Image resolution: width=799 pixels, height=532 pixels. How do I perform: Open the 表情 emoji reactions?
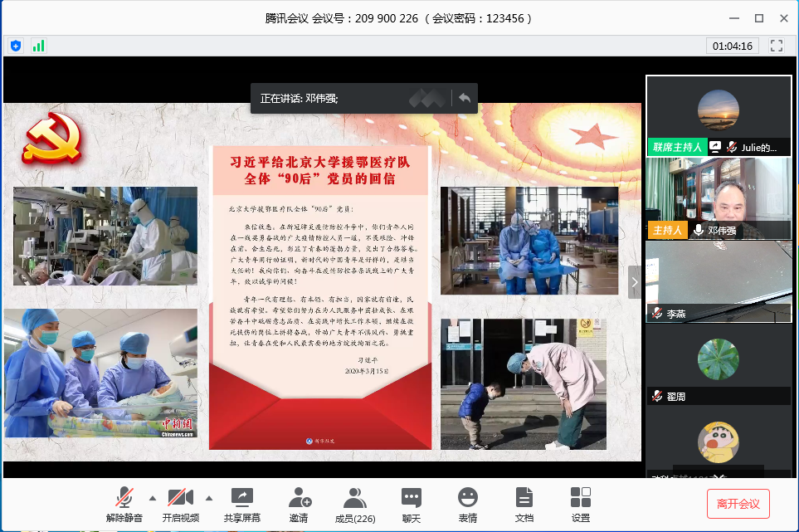[x=468, y=504]
